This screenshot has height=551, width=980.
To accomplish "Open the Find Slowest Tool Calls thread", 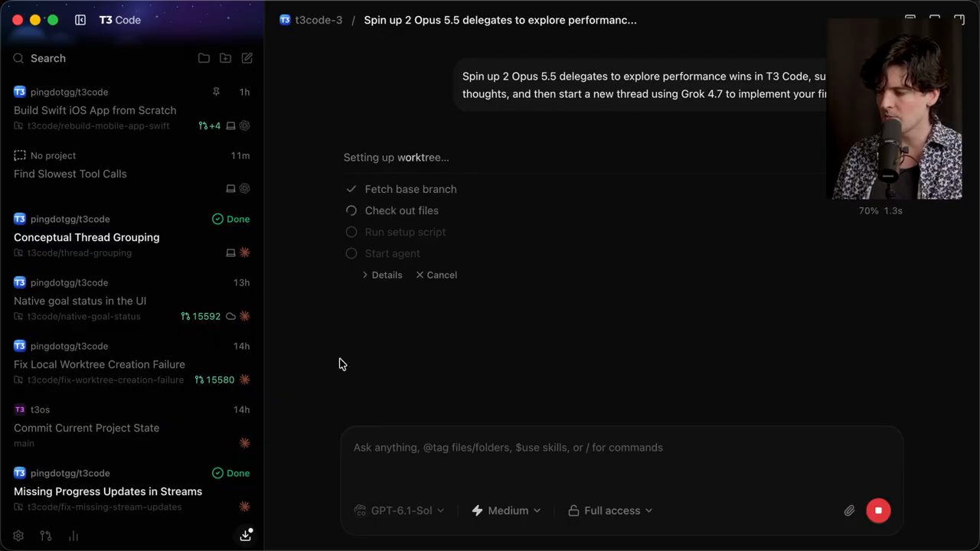I will click(x=70, y=174).
